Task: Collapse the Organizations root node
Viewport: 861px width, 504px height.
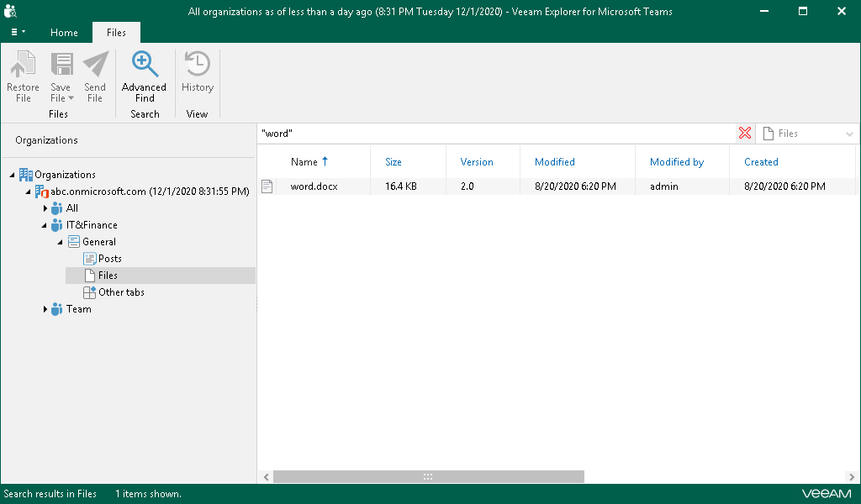Action: click(x=12, y=175)
